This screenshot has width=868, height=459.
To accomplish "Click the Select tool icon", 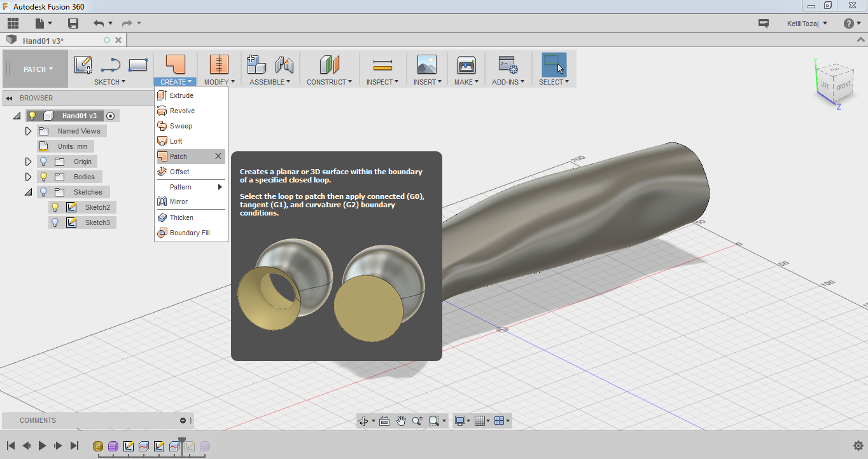I will (x=554, y=64).
